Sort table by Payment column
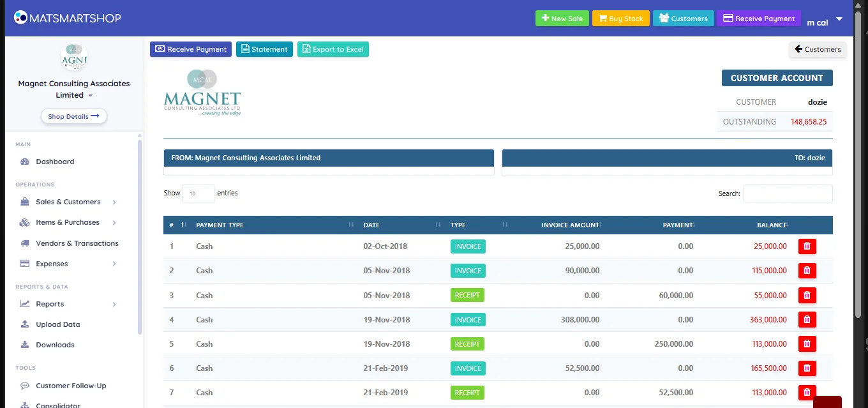The height and width of the screenshot is (408, 868). tap(652, 225)
